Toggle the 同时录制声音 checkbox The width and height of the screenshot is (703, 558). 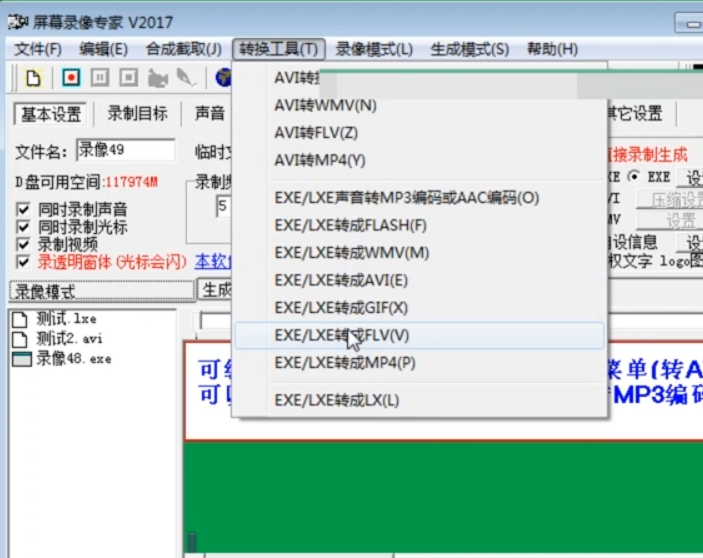tap(23, 209)
